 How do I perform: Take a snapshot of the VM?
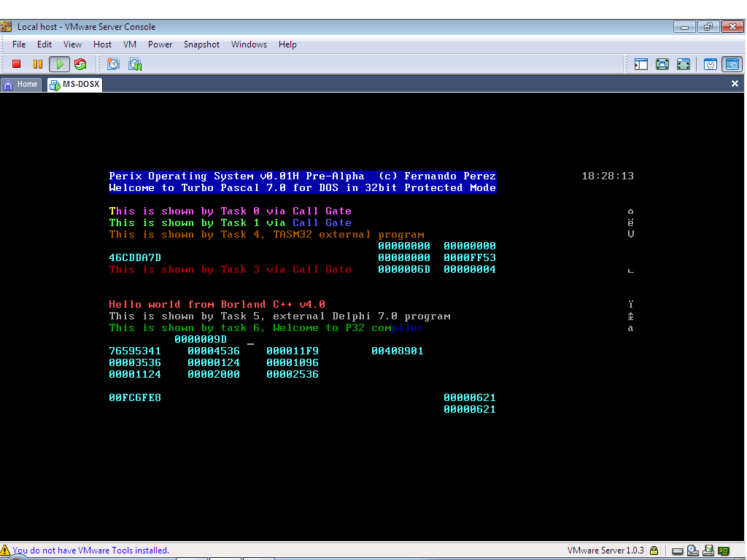tap(113, 64)
